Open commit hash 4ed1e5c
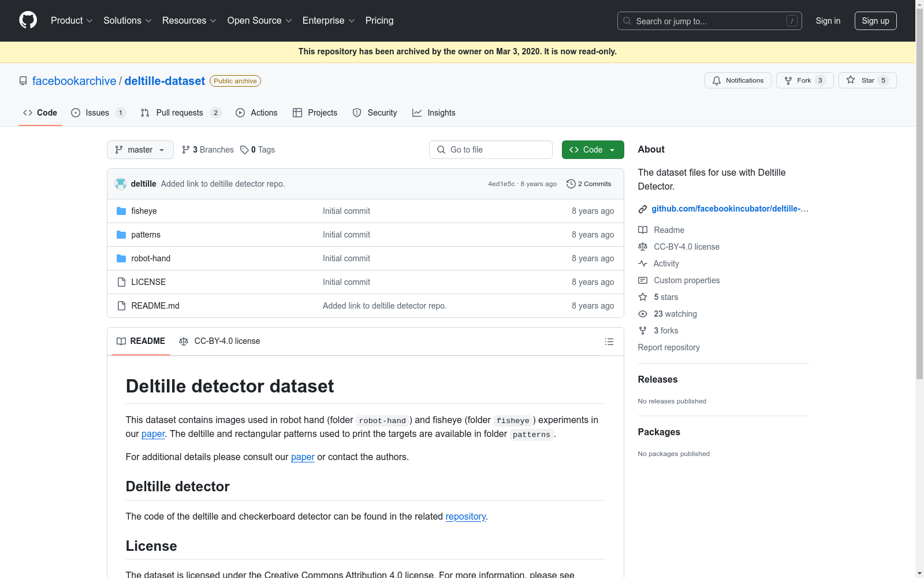Viewport: 924px width, 578px height. click(x=501, y=184)
